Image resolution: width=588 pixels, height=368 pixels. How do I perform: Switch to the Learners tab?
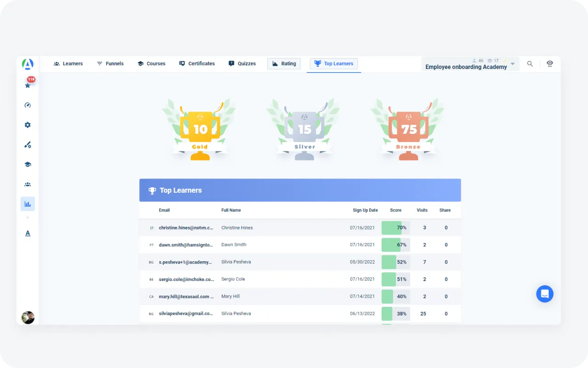68,63
